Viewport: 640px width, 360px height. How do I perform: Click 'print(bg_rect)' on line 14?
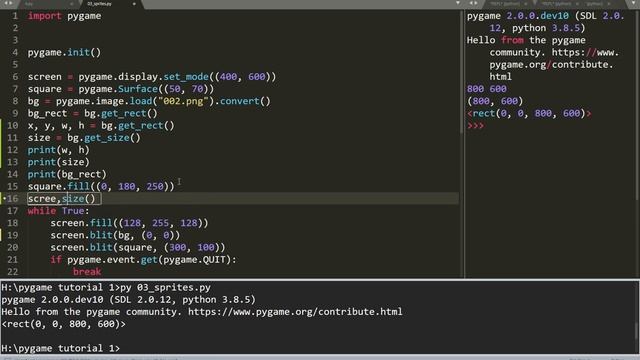point(67,174)
